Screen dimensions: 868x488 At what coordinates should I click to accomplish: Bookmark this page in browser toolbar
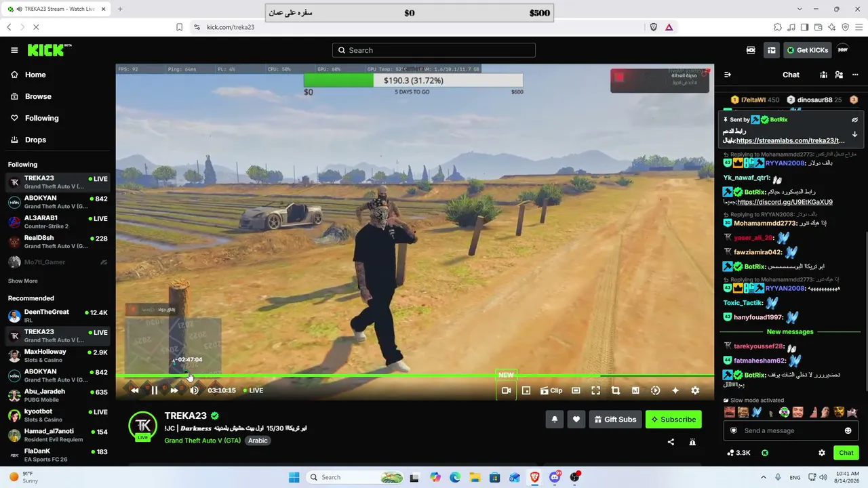179,27
